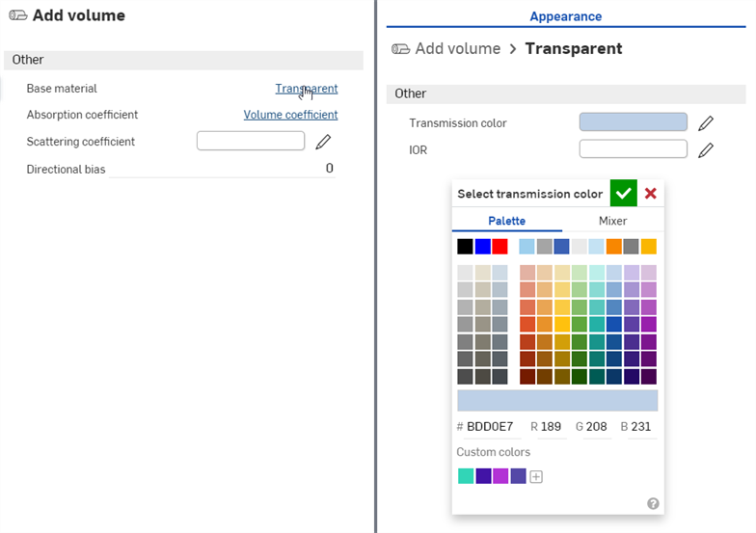Open the Transparent base material link
The image size is (756, 533).
point(307,89)
